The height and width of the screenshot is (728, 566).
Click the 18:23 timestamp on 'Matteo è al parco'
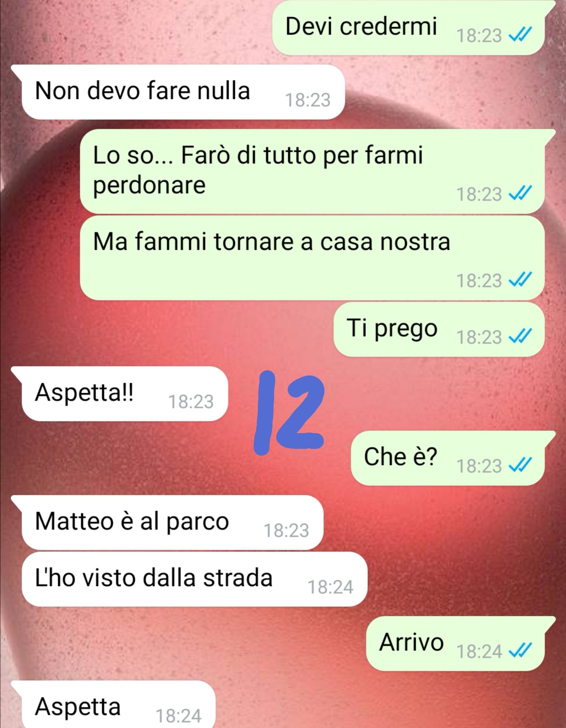(x=286, y=531)
